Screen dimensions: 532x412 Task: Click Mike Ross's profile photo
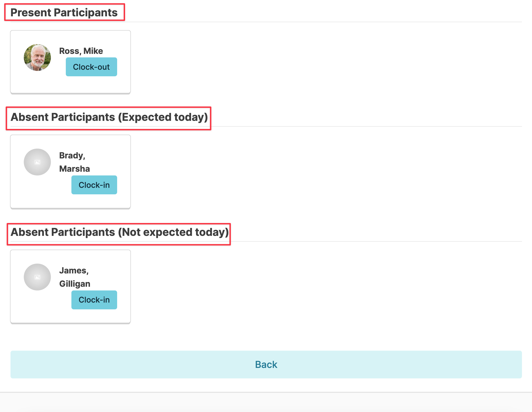(x=37, y=57)
